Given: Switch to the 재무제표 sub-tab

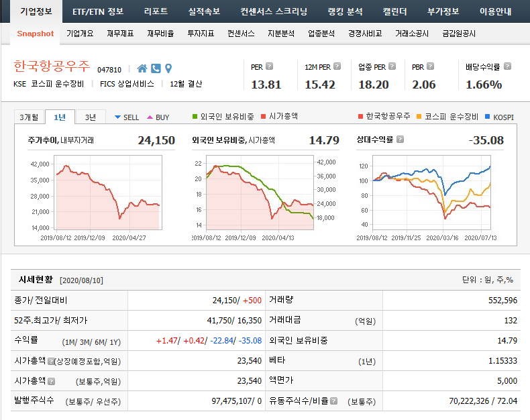Looking at the screenshot, I should click(x=120, y=34).
